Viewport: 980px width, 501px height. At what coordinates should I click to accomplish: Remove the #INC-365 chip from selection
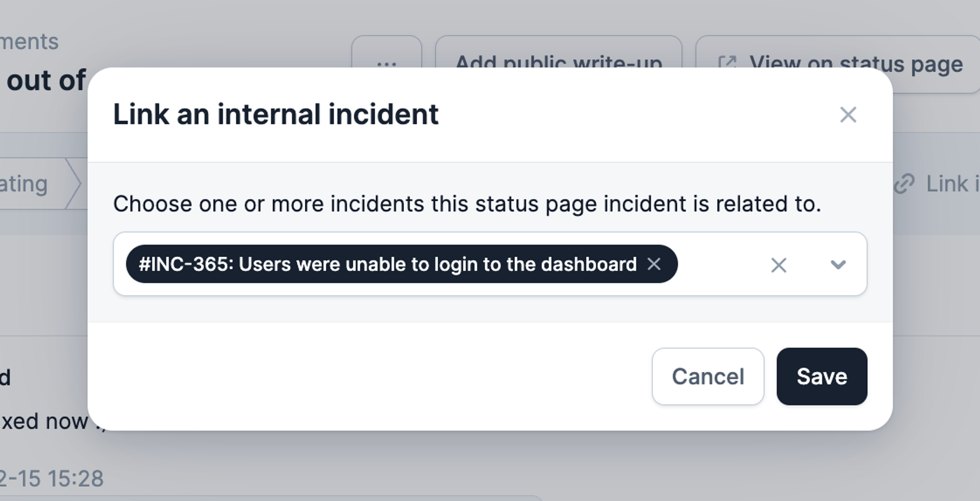(x=654, y=264)
